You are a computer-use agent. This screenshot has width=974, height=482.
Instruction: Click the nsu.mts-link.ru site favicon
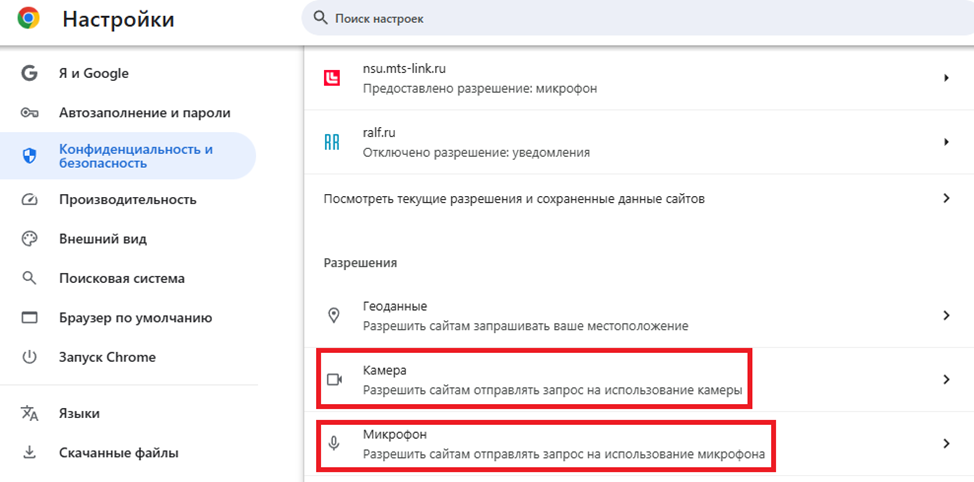coord(333,79)
